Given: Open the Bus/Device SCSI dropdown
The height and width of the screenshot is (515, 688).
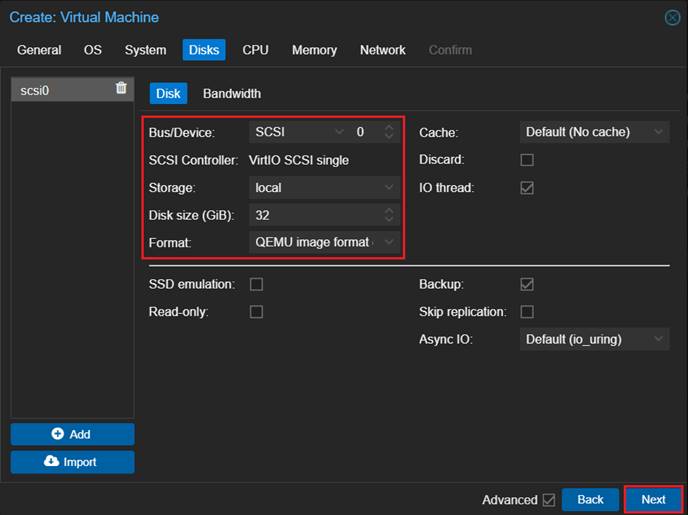Looking at the screenshot, I should pyautogui.click(x=297, y=132).
